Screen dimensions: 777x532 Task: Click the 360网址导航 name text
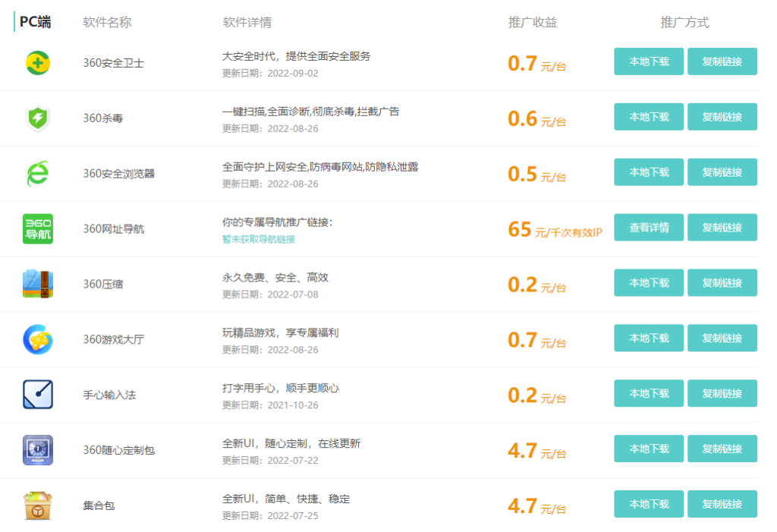pyautogui.click(x=114, y=229)
